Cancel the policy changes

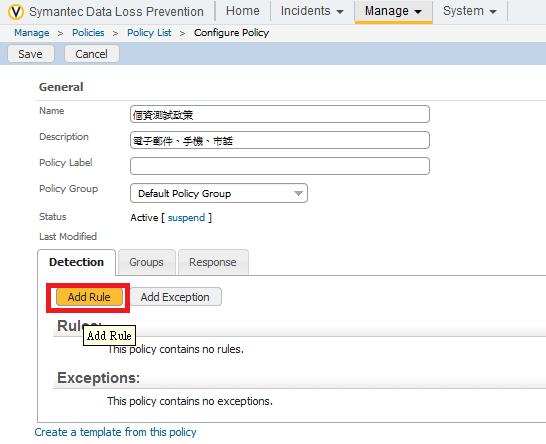coord(92,54)
